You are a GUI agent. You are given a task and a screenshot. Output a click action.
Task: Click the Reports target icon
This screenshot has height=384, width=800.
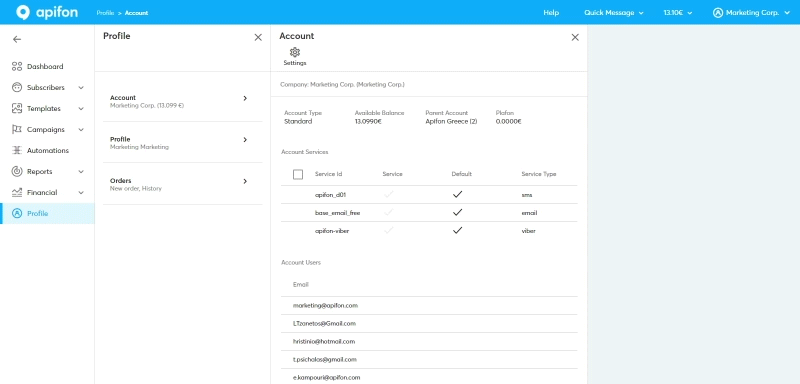(17, 171)
